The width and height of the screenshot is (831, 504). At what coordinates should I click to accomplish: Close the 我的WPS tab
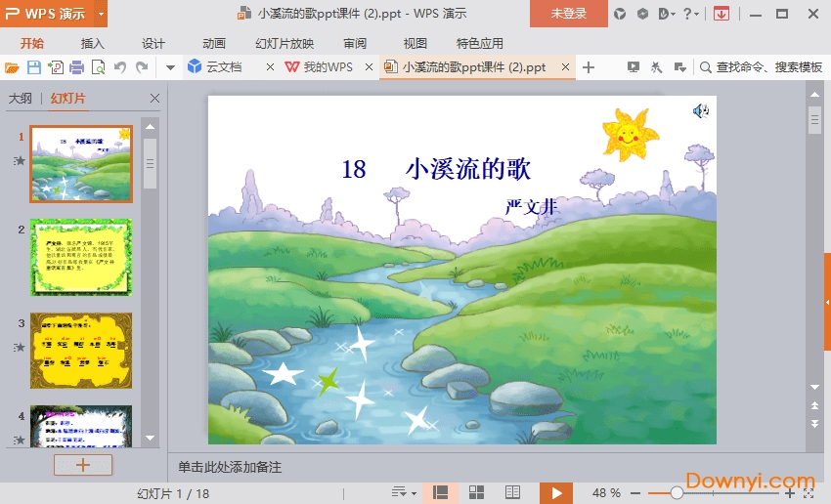point(369,67)
